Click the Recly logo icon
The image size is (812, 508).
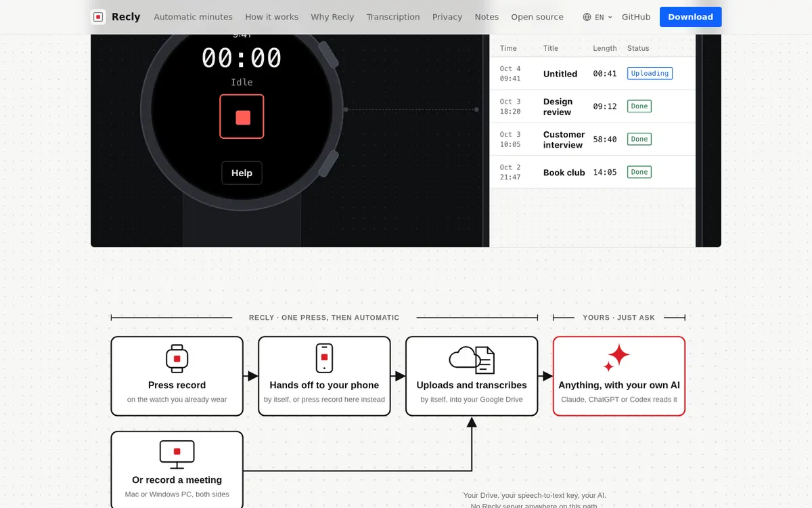tap(98, 17)
